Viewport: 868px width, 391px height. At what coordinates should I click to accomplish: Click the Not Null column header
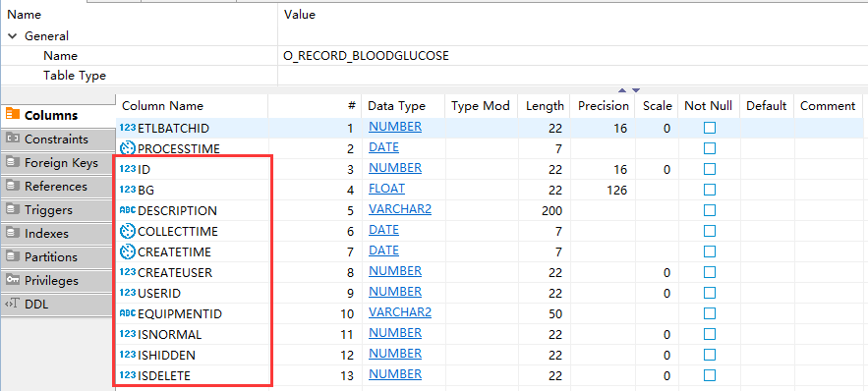coord(709,106)
